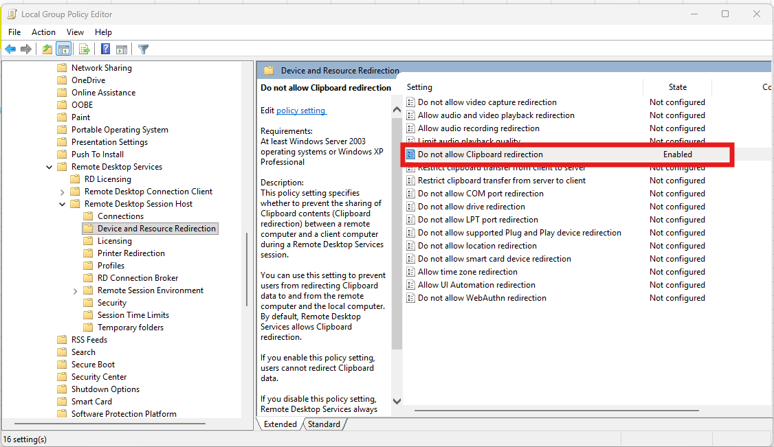Expand the Remote Desktop Connection Client node
Image resolution: width=774 pixels, height=447 pixels.
coord(62,192)
